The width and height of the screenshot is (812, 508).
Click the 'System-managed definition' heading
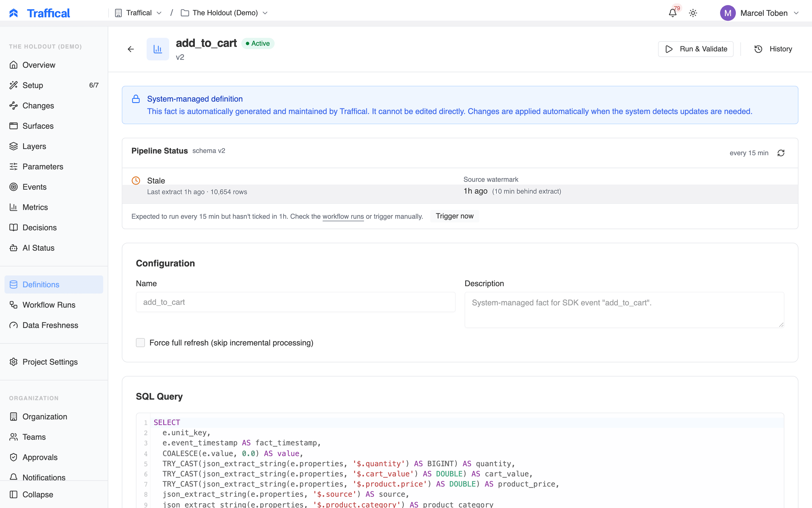[195, 99]
